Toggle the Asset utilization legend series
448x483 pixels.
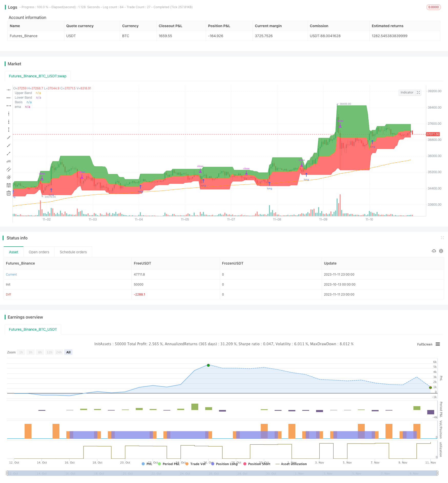tap(291, 464)
